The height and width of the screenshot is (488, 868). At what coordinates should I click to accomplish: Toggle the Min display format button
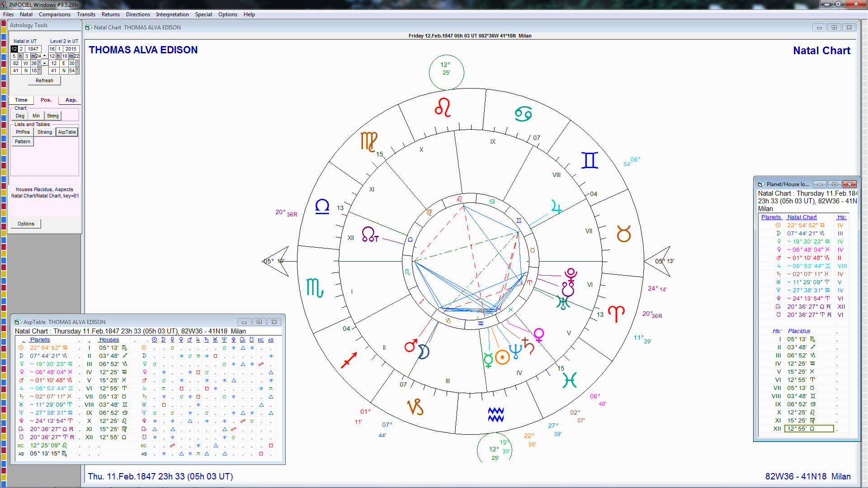click(x=36, y=115)
